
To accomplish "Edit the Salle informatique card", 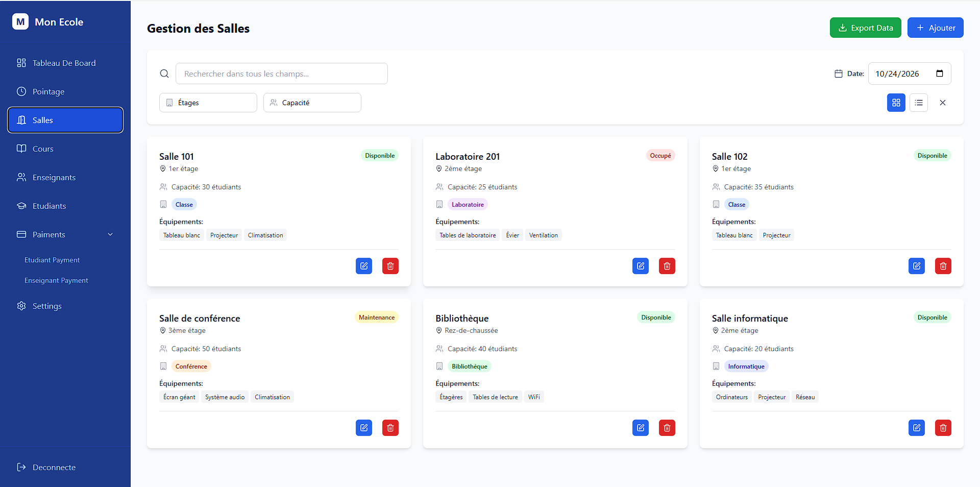I will tap(917, 428).
